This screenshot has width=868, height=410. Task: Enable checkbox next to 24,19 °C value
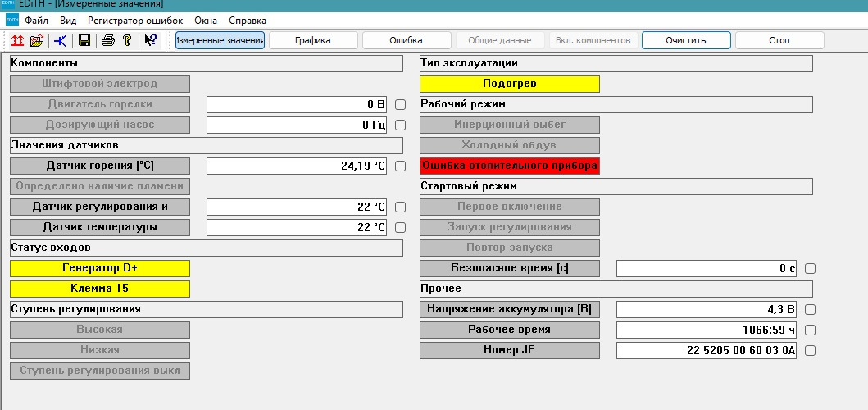click(401, 166)
